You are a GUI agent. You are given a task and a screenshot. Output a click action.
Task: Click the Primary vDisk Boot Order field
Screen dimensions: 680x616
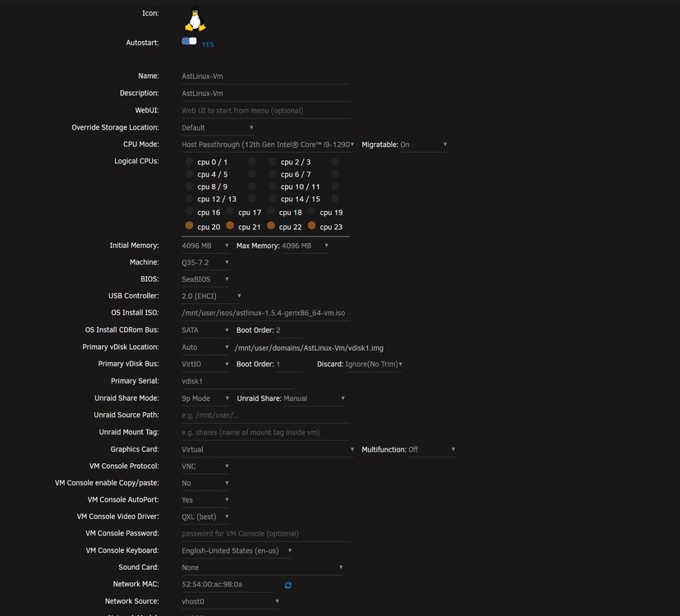[289, 365]
